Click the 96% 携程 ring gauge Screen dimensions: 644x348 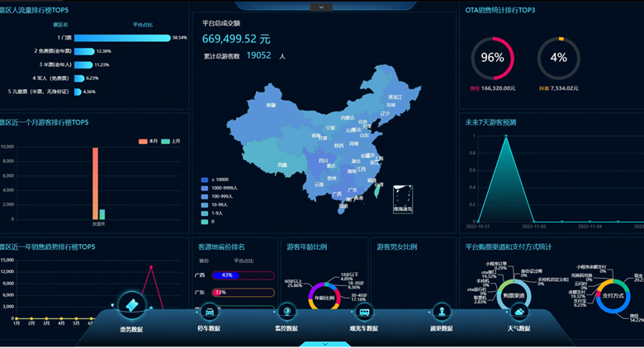click(x=492, y=58)
